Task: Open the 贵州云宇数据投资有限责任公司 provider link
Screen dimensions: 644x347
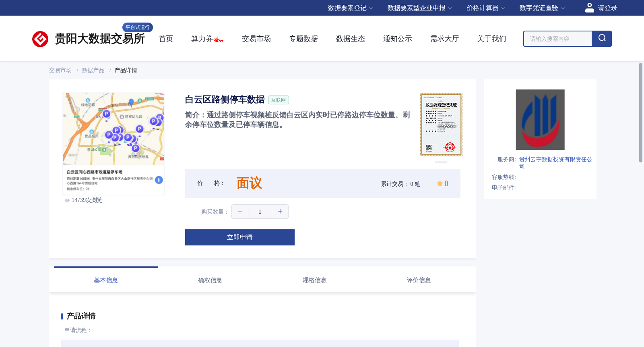Action: [x=555, y=163]
